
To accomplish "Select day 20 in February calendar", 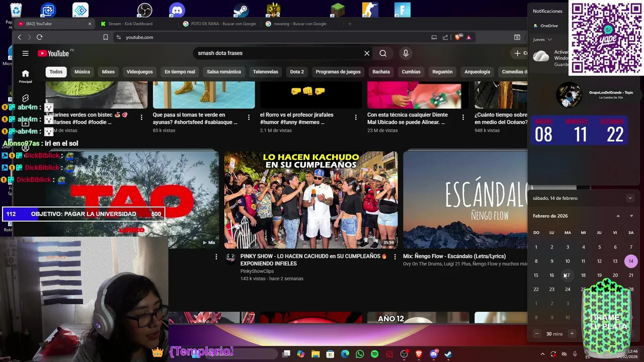I will click(615, 275).
